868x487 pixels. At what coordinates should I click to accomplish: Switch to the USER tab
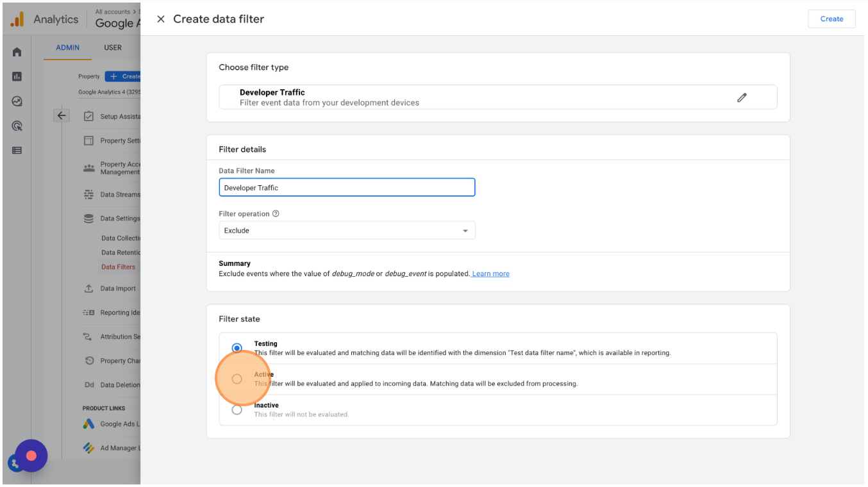pyautogui.click(x=113, y=47)
